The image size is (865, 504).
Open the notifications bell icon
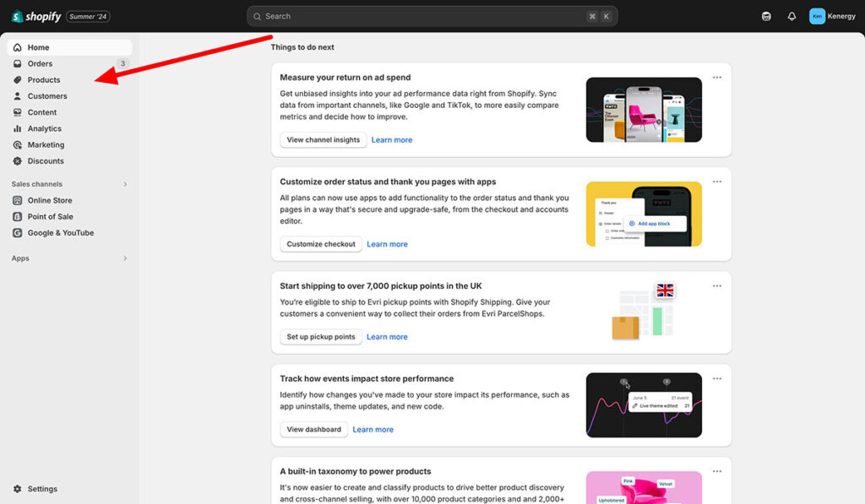[792, 16]
